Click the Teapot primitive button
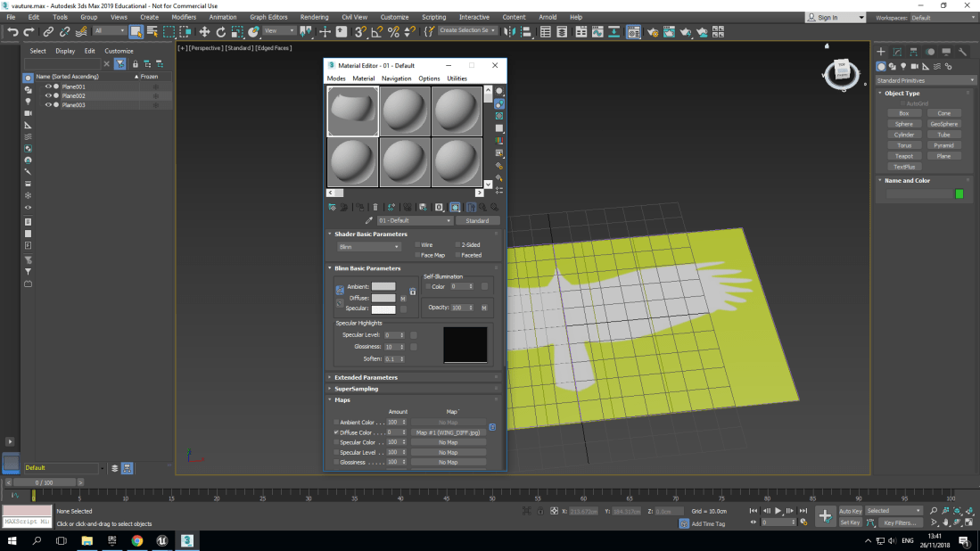 904,155
